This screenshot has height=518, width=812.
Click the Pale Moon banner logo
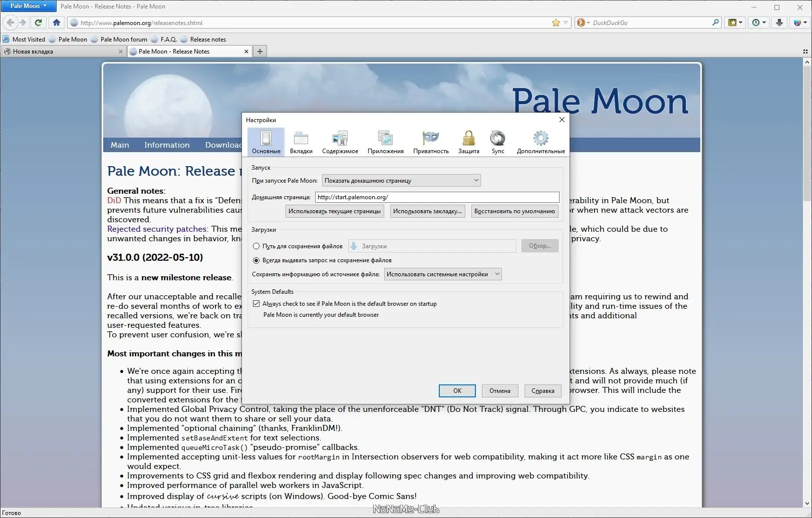600,101
